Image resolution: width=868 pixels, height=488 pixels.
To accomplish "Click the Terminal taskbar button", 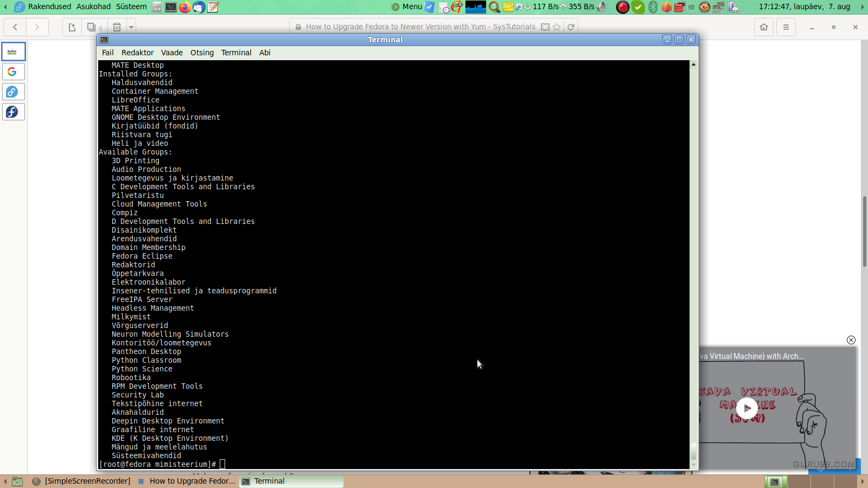I will 291,481.
